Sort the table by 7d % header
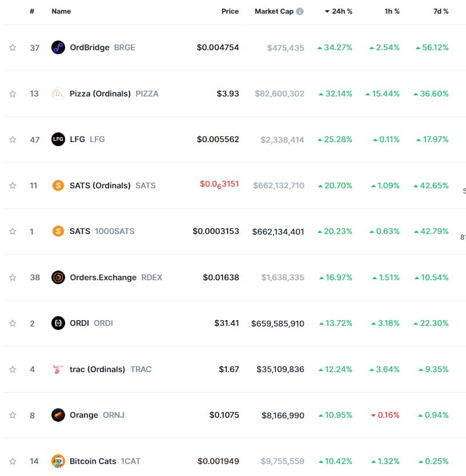 point(441,11)
